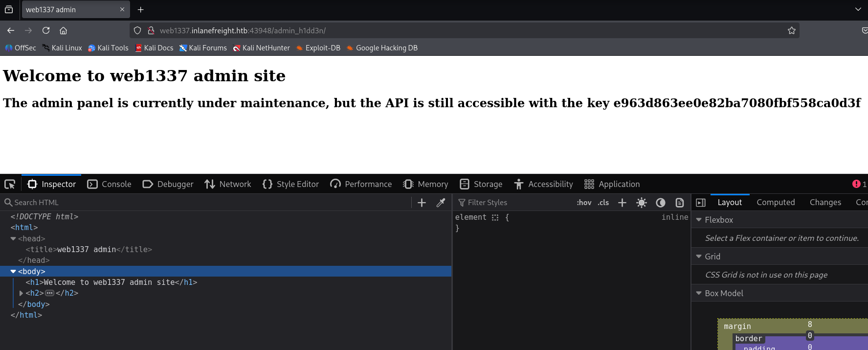Reload the current page
The width and height of the screenshot is (868, 350).
tap(46, 30)
